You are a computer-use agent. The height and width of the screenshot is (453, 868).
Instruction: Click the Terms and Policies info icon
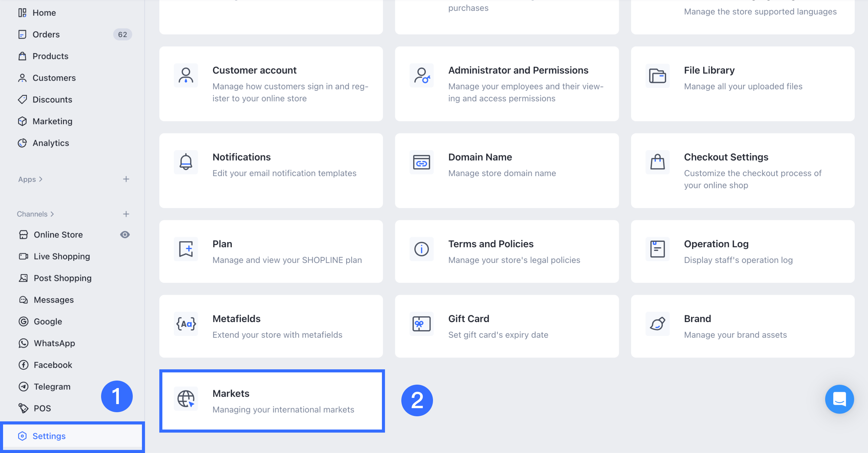point(422,249)
